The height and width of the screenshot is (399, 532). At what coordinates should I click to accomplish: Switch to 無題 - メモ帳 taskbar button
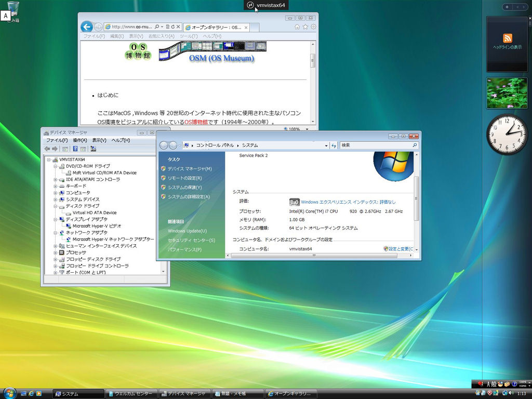[237, 394]
